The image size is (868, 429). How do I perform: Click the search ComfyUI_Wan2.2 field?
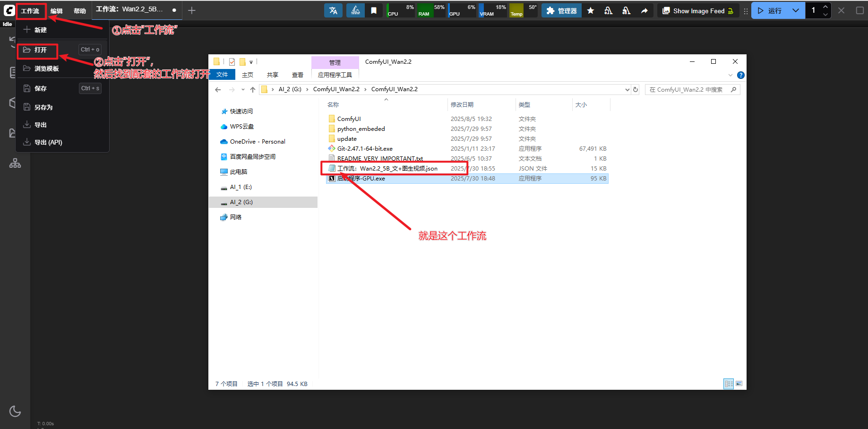pyautogui.click(x=692, y=89)
